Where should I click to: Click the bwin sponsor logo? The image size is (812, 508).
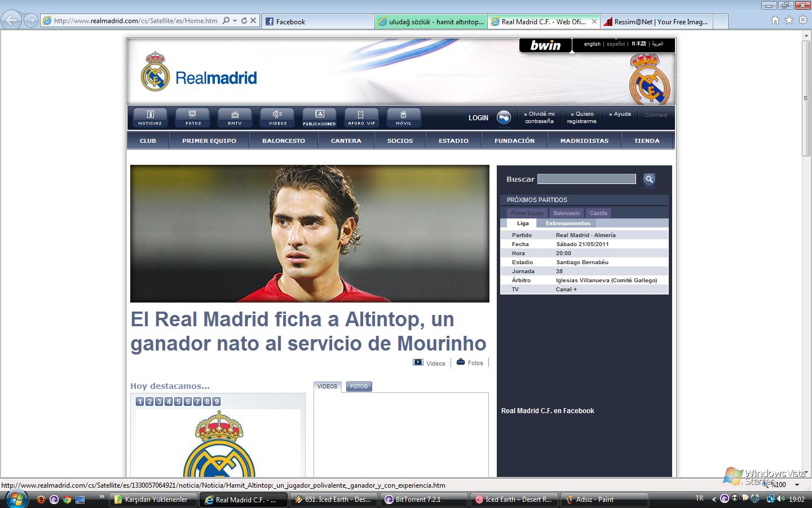coord(545,45)
